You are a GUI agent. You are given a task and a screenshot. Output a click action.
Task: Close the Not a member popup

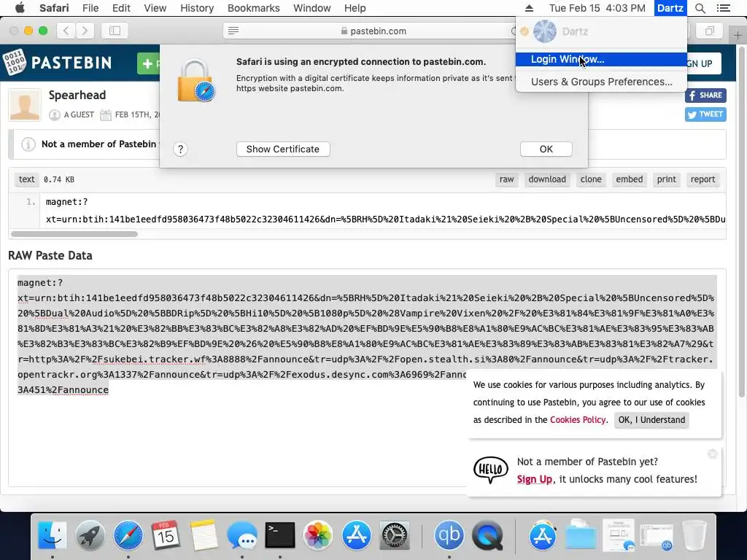tap(713, 454)
